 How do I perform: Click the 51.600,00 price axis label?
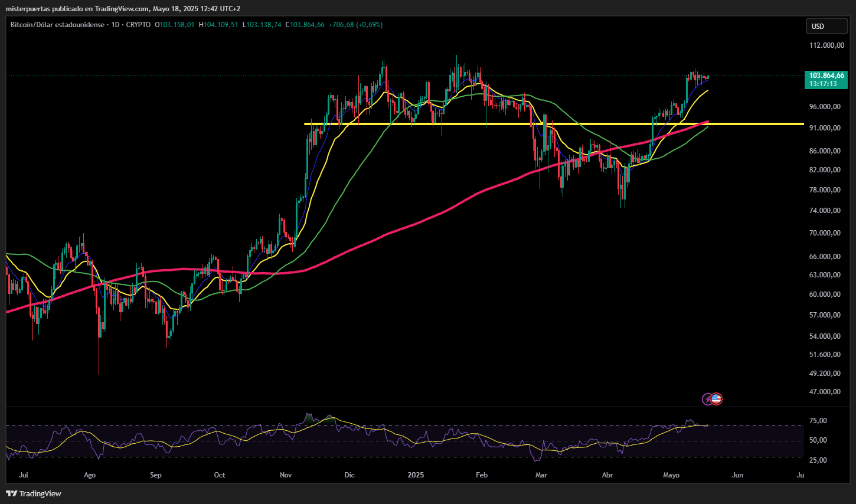pos(825,355)
